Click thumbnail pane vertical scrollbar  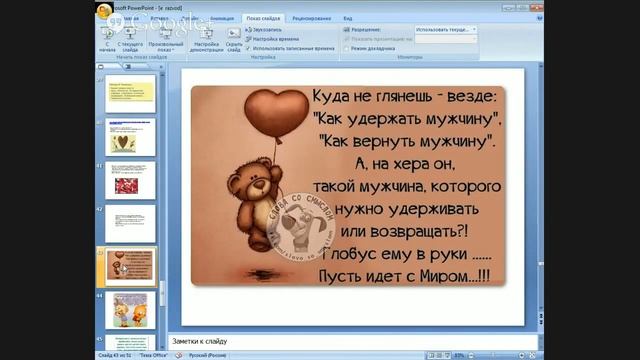(162, 210)
